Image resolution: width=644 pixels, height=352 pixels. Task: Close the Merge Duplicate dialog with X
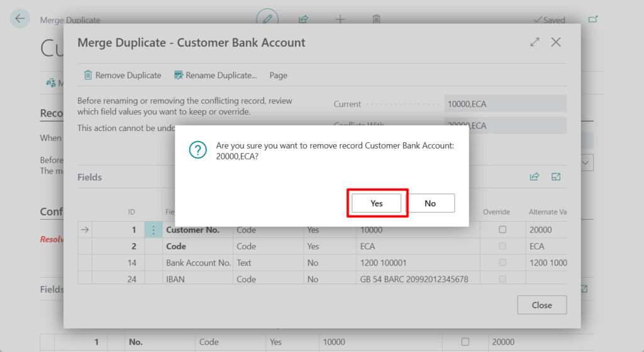coord(556,42)
